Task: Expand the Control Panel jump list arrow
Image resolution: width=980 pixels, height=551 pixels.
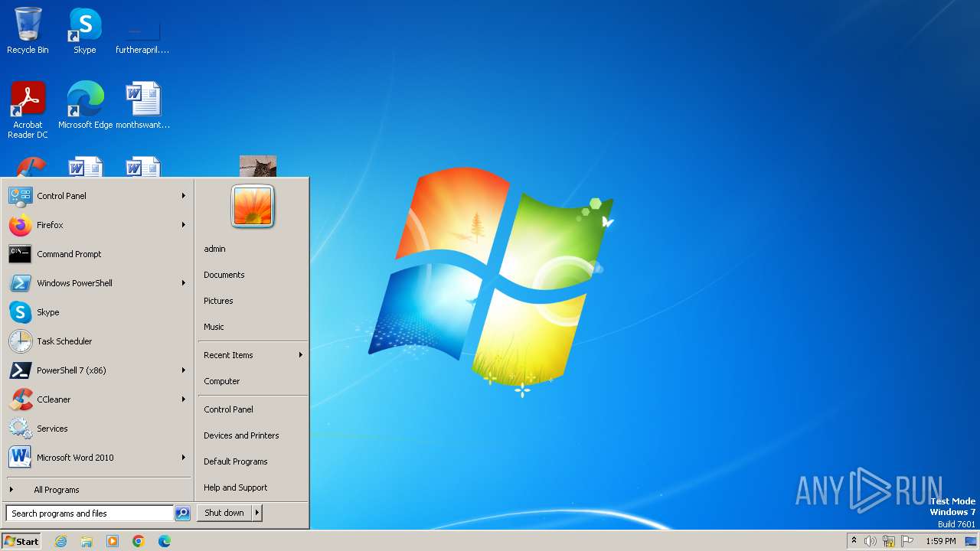Action: point(184,196)
